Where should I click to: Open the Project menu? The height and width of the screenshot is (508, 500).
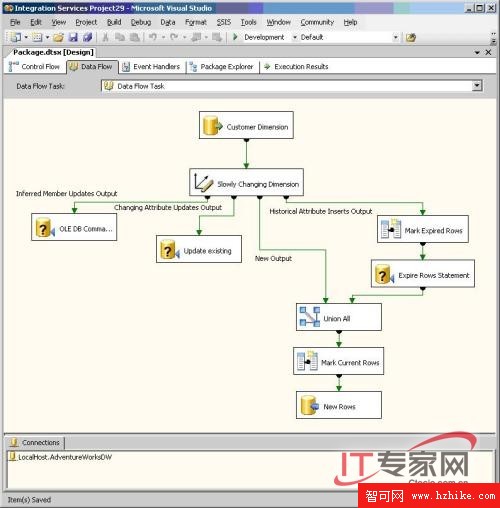coord(86,22)
